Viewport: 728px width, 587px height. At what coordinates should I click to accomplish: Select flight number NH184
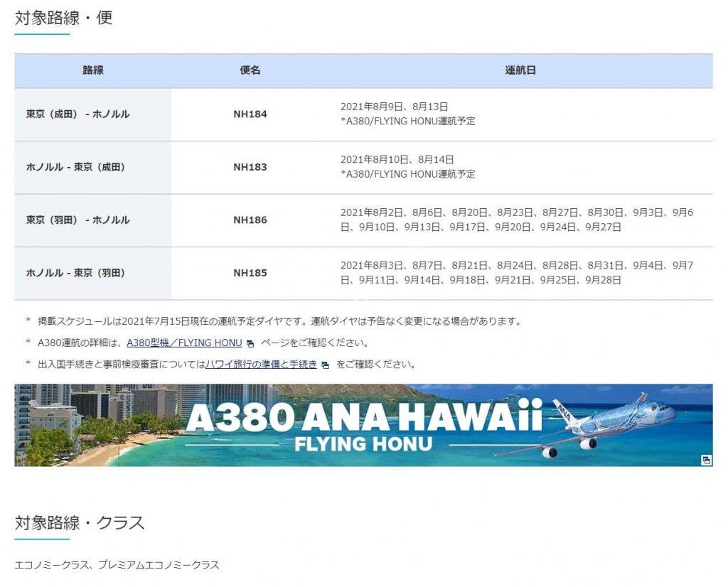pyautogui.click(x=250, y=114)
